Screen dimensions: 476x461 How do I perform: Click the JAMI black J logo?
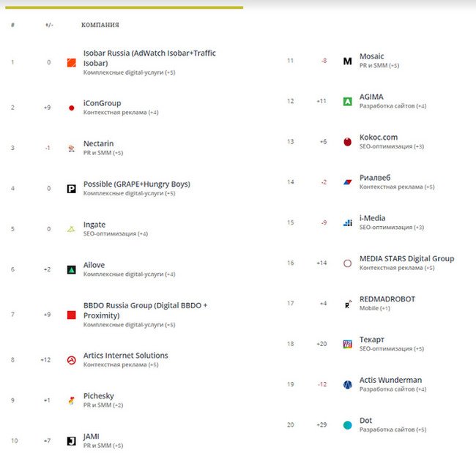[71, 441]
